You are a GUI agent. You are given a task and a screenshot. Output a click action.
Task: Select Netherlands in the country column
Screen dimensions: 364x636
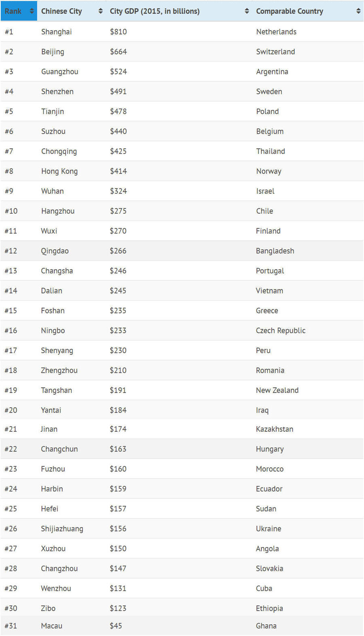click(x=276, y=32)
